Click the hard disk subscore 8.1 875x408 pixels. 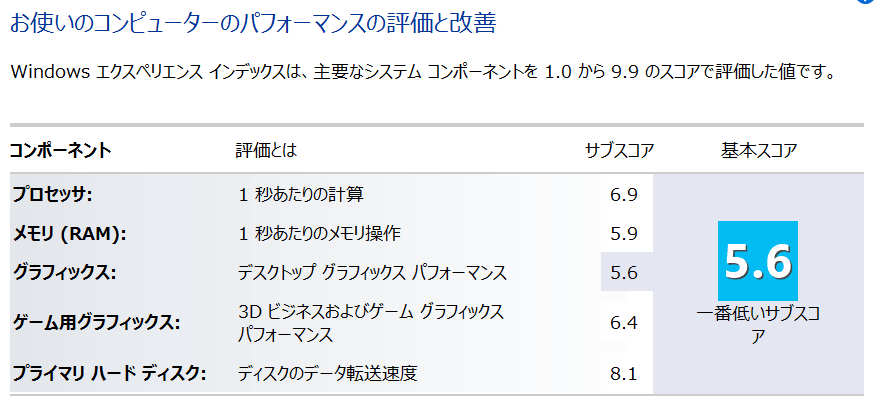[623, 374]
